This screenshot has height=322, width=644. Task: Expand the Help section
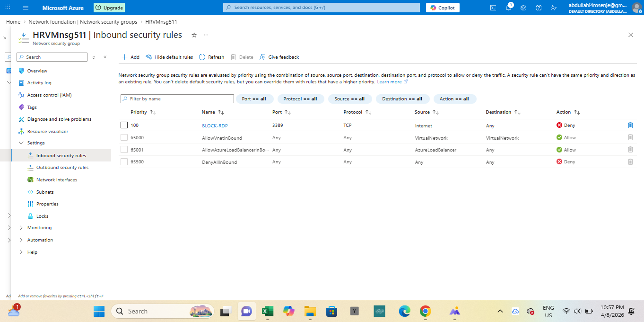[21, 252]
